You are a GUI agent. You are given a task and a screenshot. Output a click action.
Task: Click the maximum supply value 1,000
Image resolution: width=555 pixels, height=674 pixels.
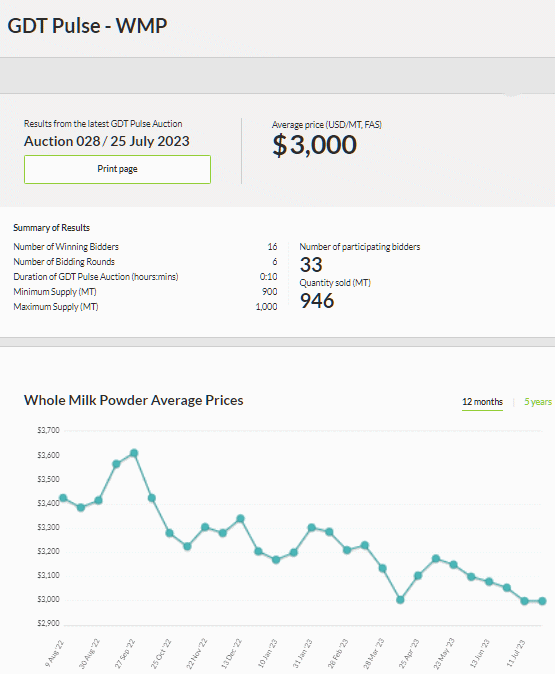coord(267,307)
